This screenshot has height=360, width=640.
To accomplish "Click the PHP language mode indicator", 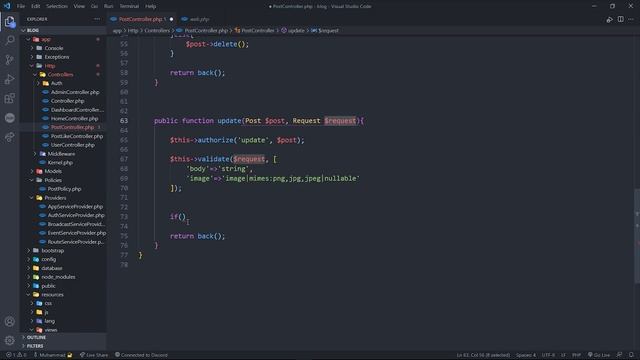I will pos(576,355).
